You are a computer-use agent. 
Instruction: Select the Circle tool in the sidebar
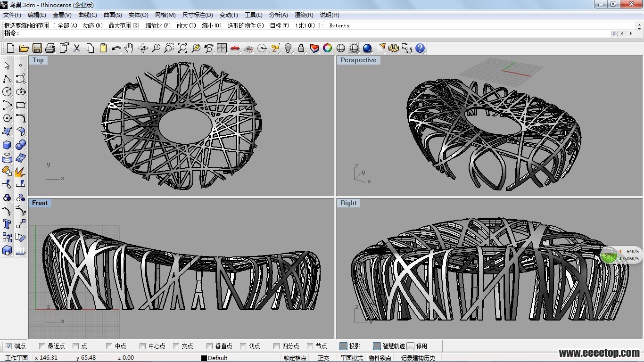7,92
